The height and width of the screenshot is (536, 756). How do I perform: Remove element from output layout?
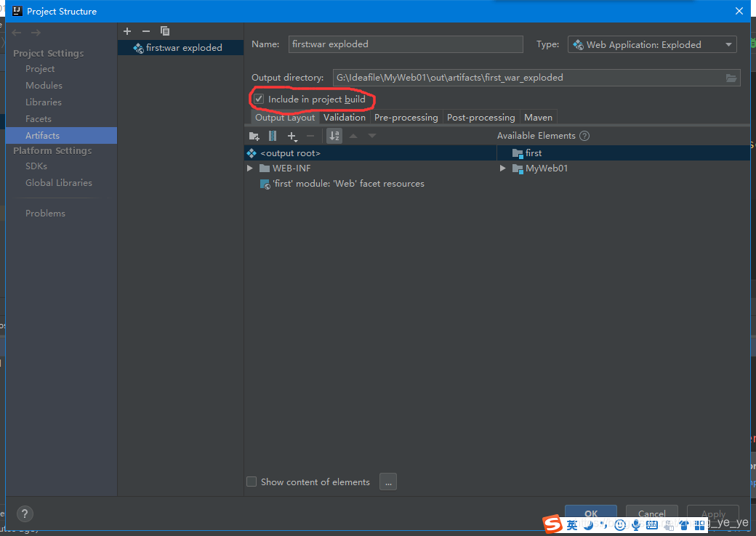310,137
